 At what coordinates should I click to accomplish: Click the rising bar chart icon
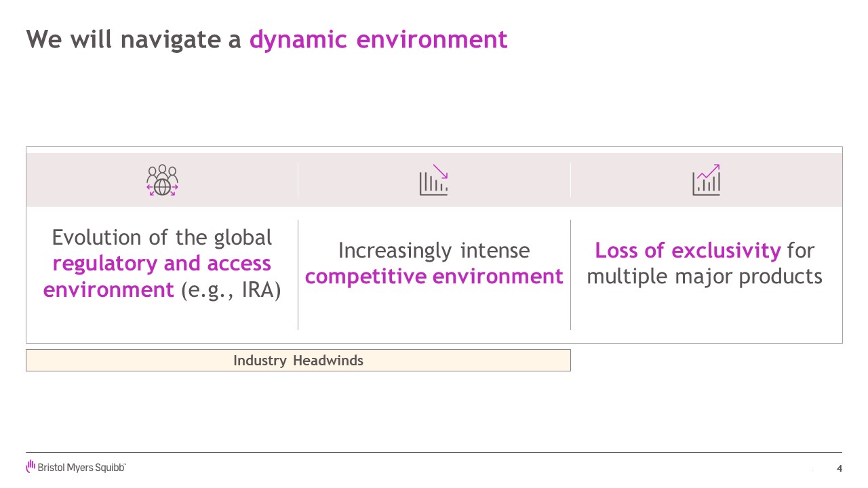[x=706, y=180]
